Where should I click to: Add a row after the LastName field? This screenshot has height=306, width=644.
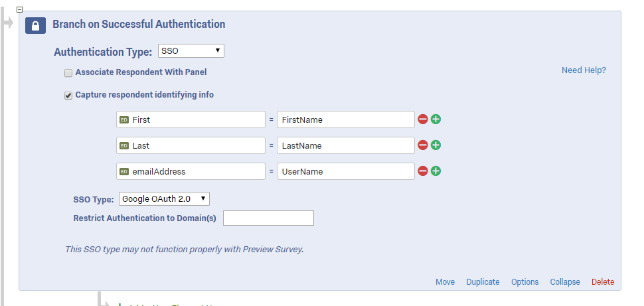(x=436, y=145)
